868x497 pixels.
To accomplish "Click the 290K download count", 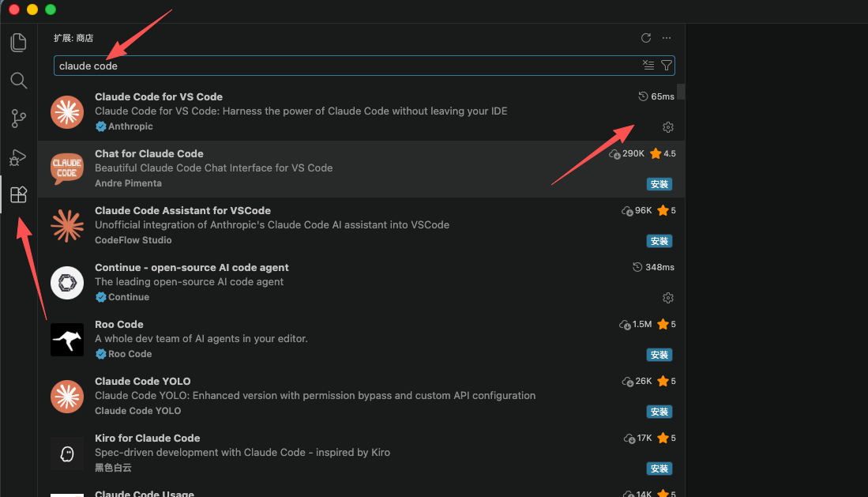I will click(x=626, y=153).
